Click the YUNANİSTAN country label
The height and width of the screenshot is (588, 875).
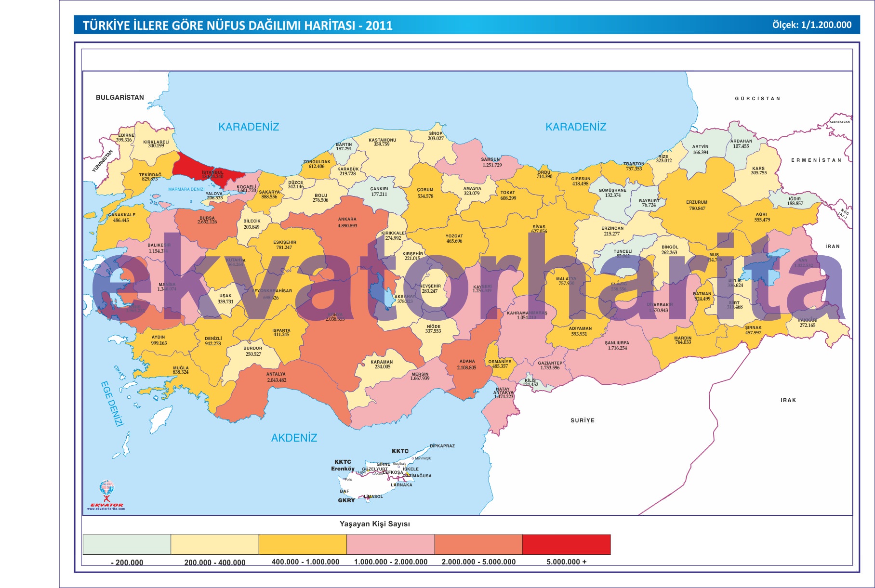coord(103,161)
